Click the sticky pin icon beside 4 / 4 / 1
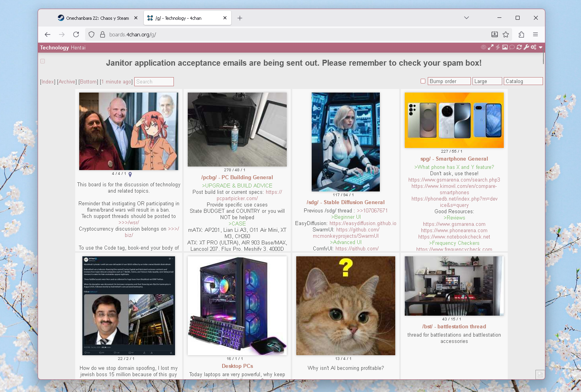The image size is (581, 392). (130, 174)
